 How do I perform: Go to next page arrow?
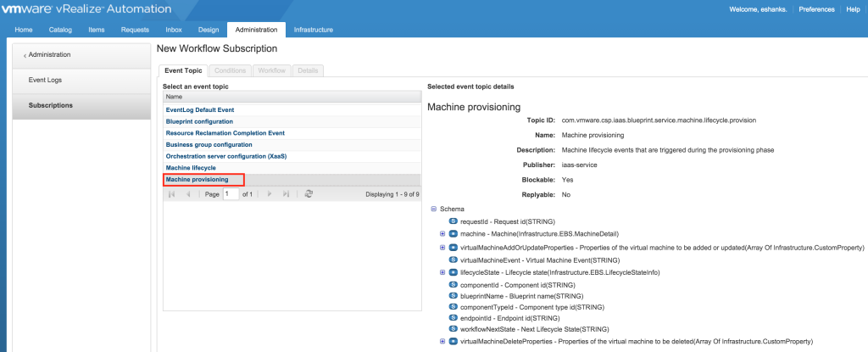[x=269, y=194]
